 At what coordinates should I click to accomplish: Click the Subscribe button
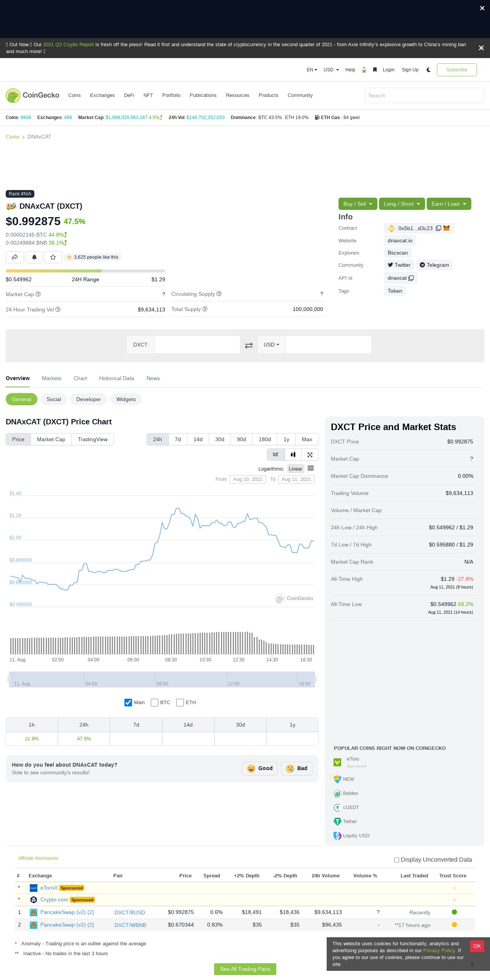point(457,70)
